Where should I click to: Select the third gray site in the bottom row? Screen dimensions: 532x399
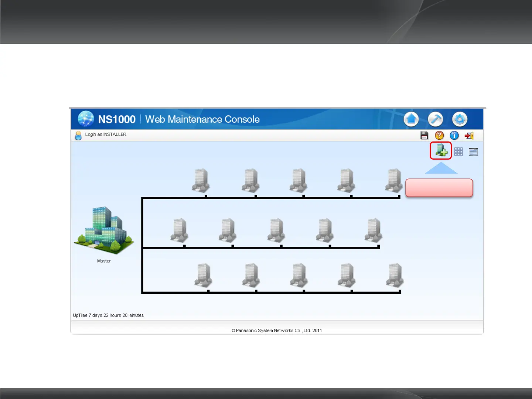299,276
